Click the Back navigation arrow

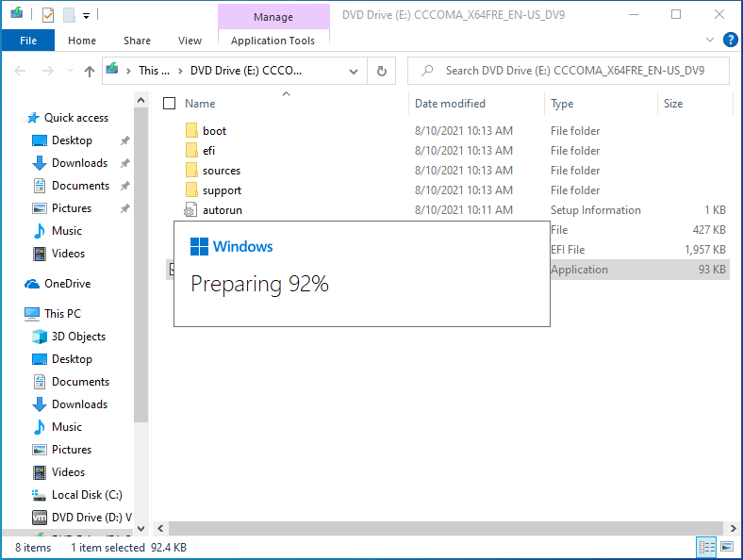[x=20, y=71]
